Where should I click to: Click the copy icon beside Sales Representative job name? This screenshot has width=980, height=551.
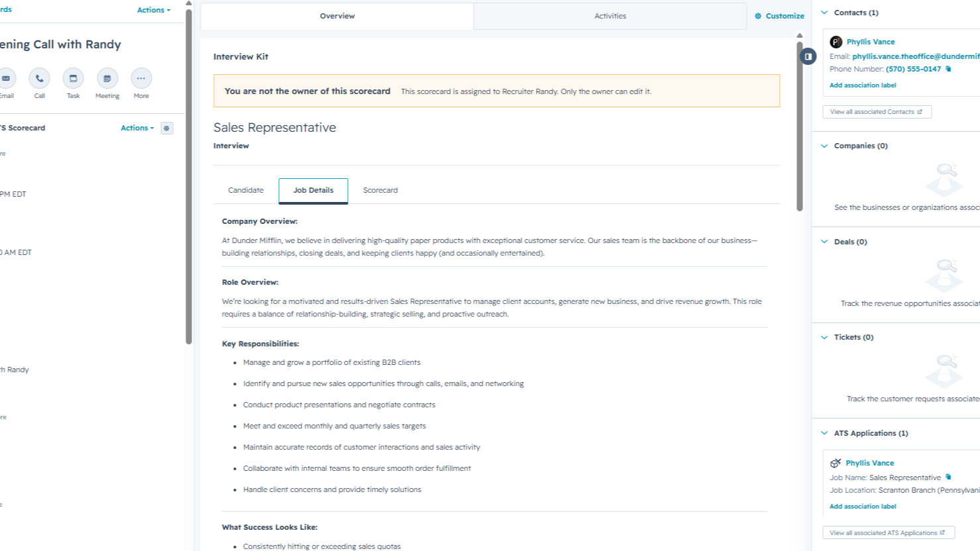(948, 477)
